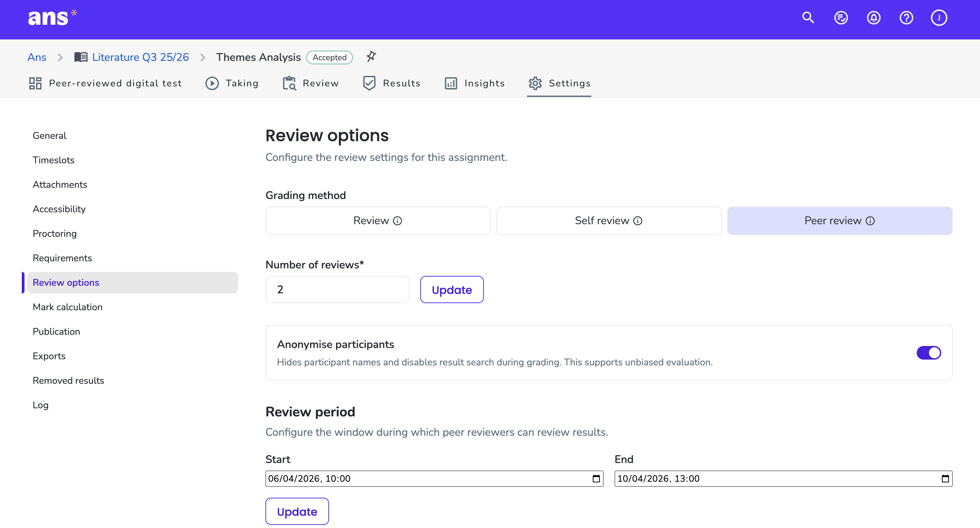
Task: Click Update below the review period dates
Action: [x=297, y=512]
